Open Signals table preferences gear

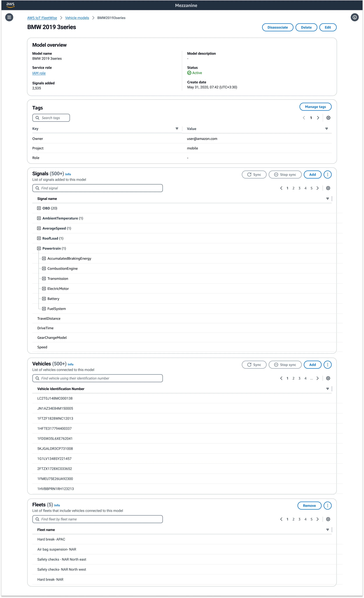pyautogui.click(x=328, y=188)
